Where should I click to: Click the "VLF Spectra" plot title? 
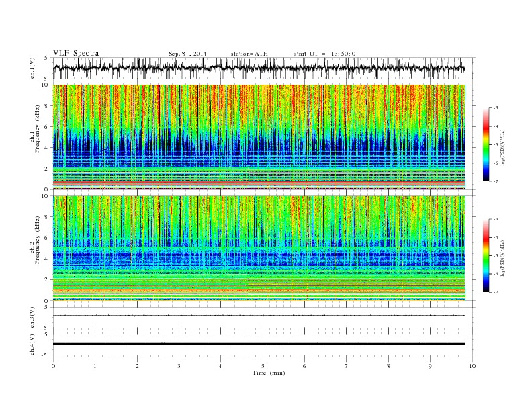pos(76,53)
